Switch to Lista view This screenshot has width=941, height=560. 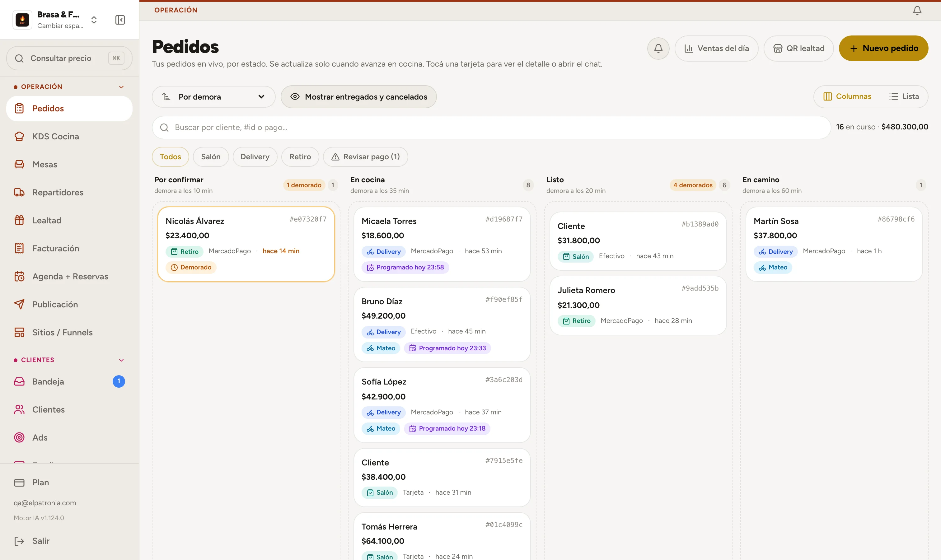(x=904, y=97)
